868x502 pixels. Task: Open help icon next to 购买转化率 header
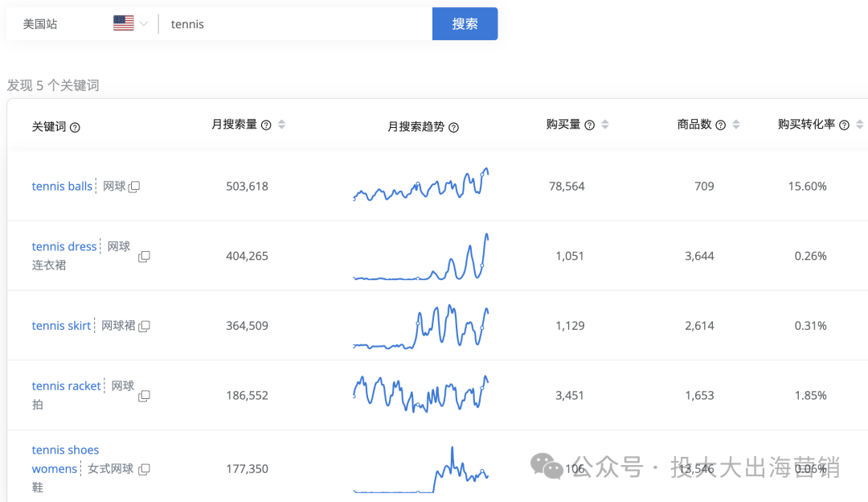844,125
